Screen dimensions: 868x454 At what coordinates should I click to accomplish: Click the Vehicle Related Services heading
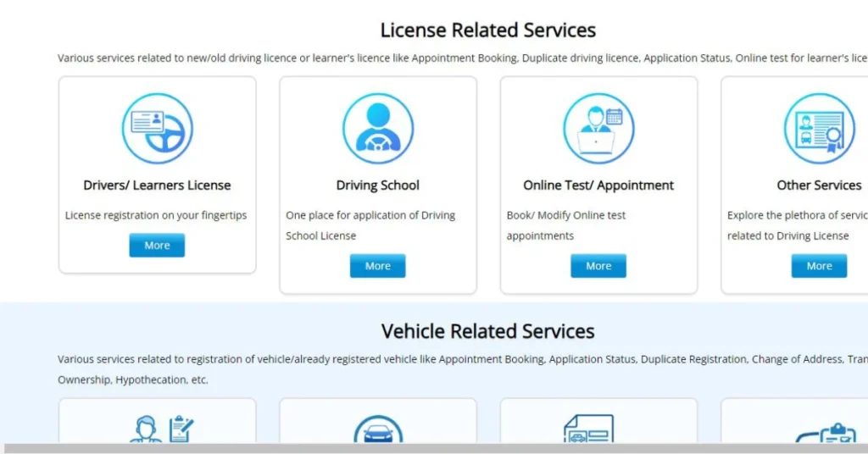point(487,331)
